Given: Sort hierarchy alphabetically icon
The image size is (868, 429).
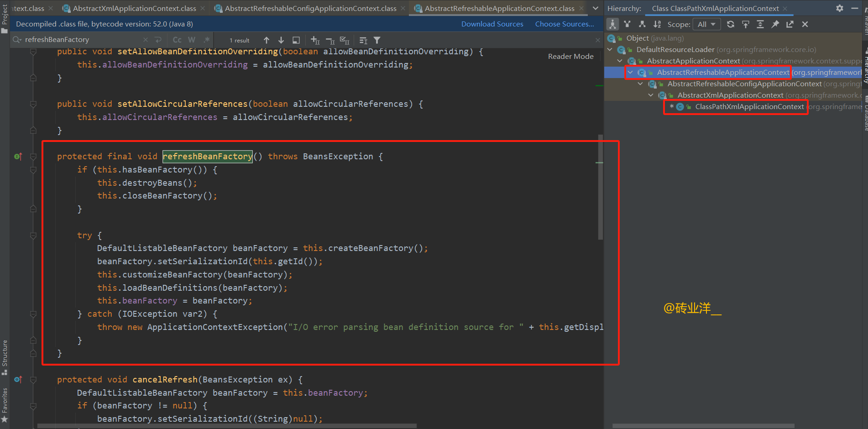Looking at the screenshot, I should click(657, 24).
